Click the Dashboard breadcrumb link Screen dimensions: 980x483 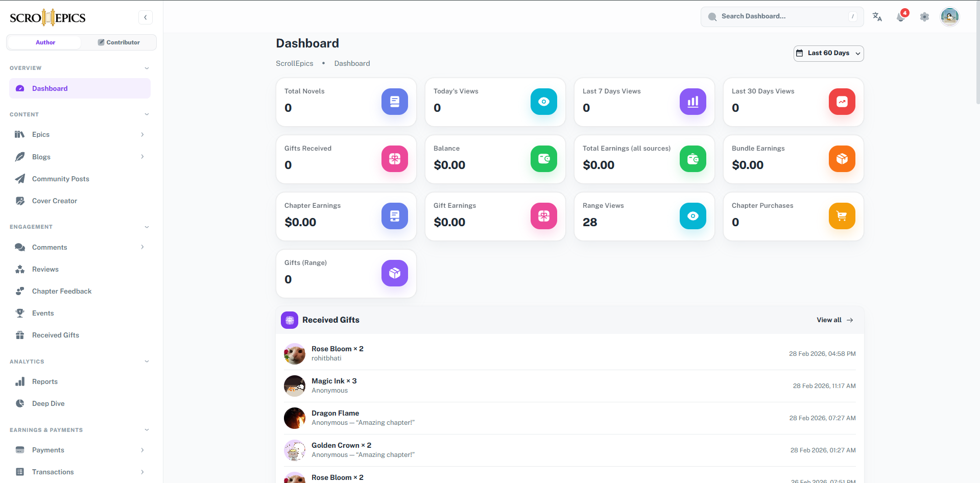(352, 63)
